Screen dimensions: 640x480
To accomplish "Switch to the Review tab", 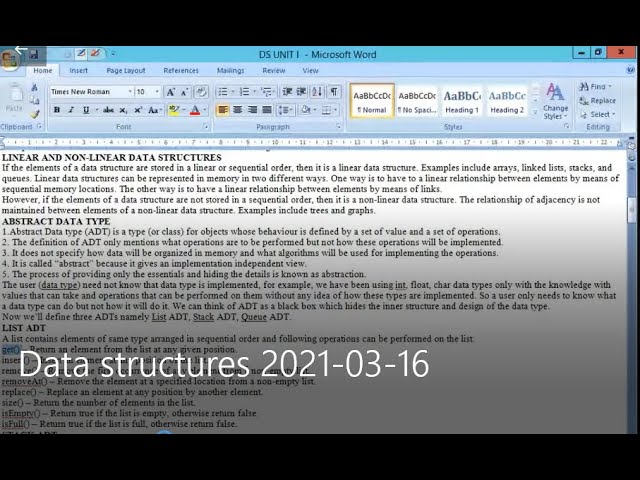I will (x=273, y=70).
